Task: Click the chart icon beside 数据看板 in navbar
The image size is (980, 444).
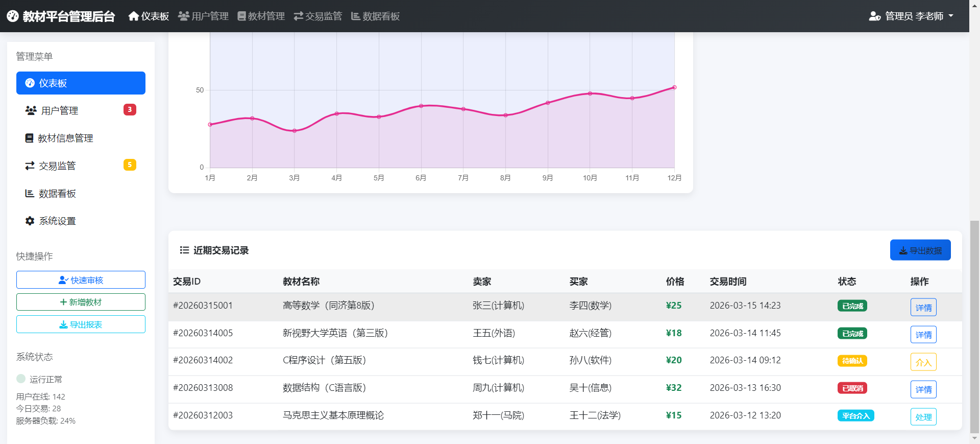Action: click(356, 16)
